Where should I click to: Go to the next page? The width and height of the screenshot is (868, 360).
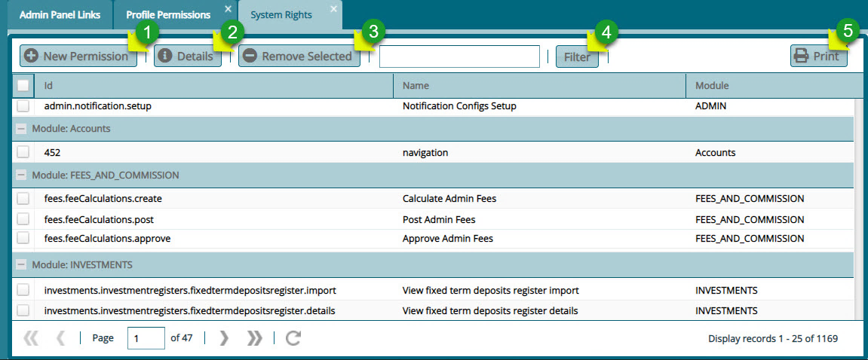224,338
